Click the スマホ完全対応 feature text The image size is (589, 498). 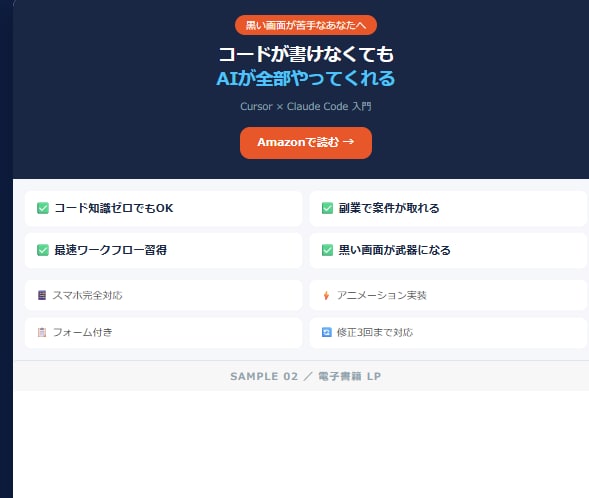(88, 295)
